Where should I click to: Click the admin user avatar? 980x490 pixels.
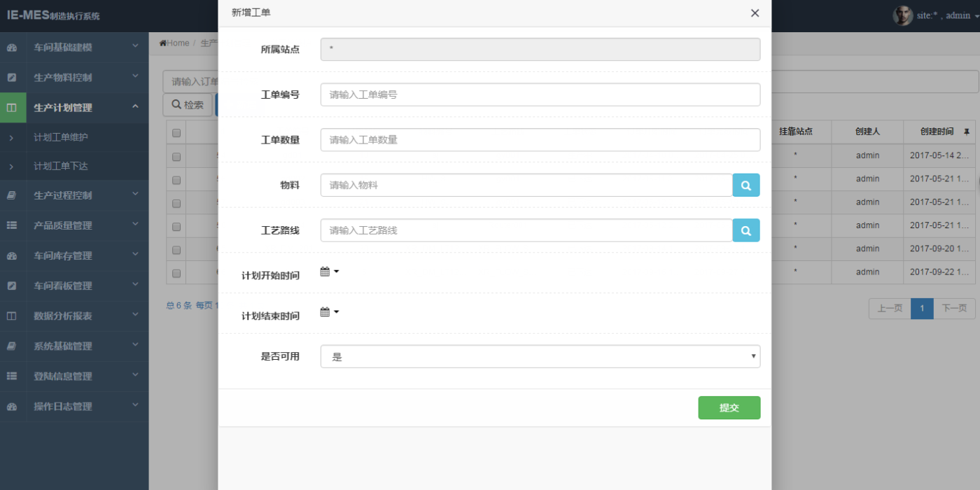tap(902, 15)
